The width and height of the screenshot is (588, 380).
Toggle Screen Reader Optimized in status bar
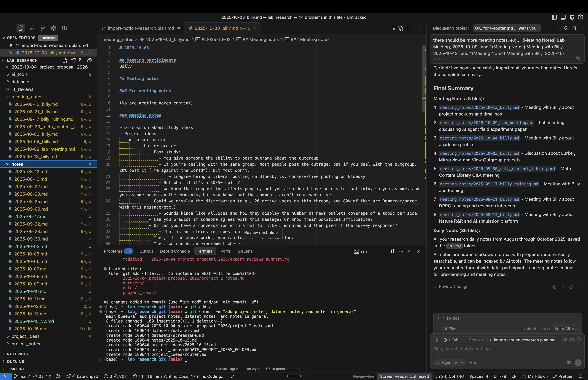click(404, 376)
